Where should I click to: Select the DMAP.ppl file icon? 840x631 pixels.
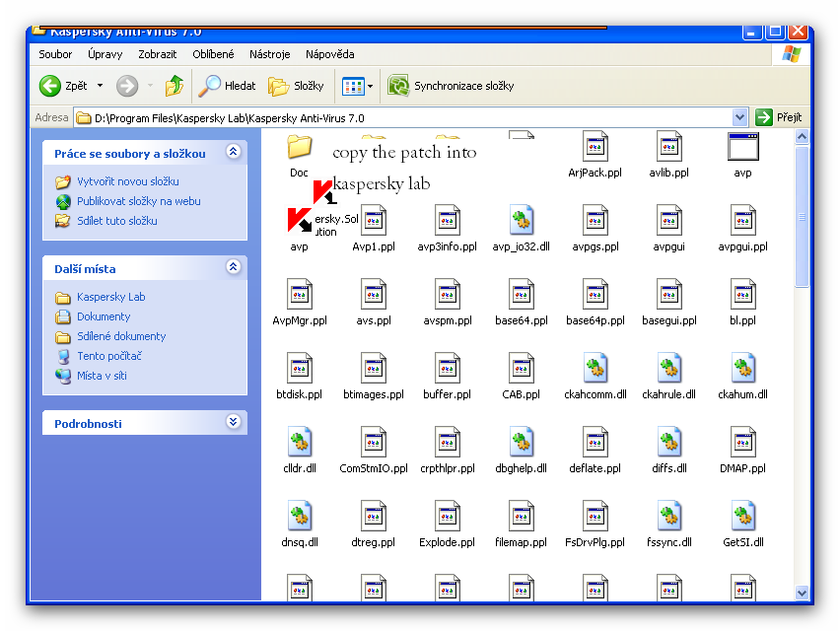coord(743,442)
